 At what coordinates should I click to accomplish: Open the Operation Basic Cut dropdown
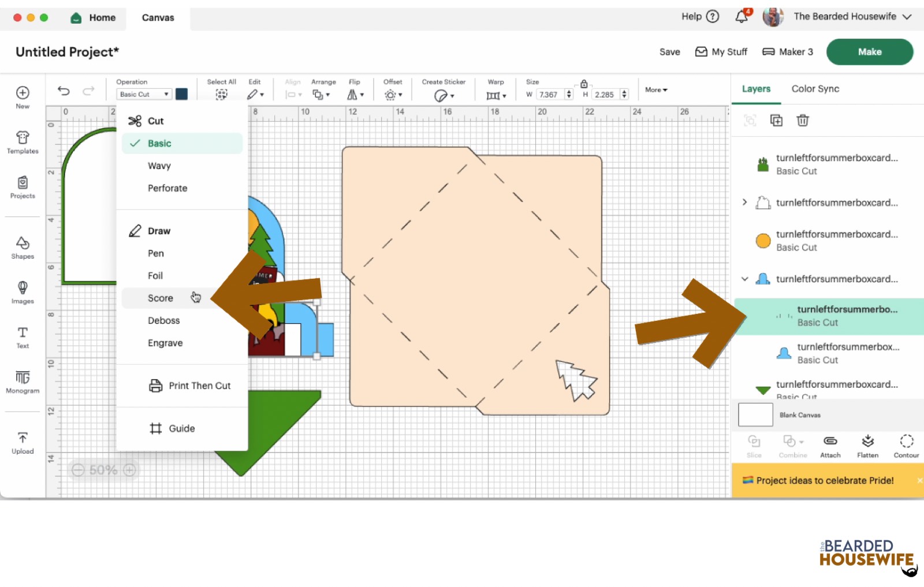pyautogui.click(x=144, y=94)
